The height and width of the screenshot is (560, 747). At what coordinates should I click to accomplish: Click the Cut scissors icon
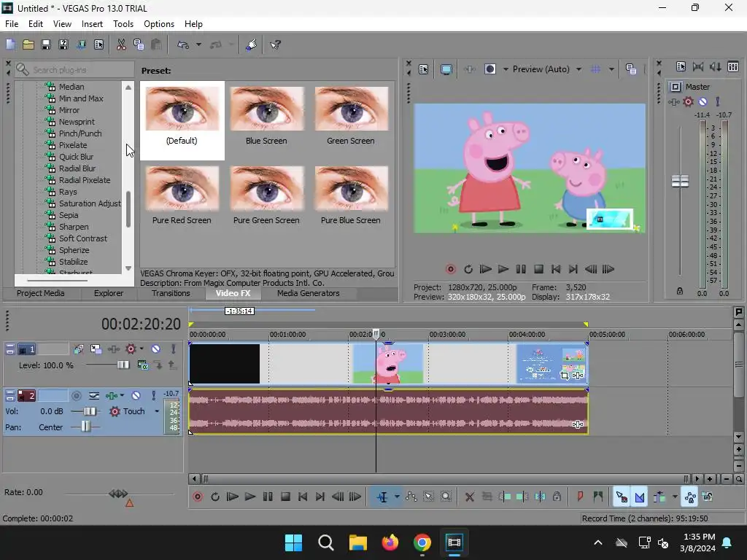(121, 44)
